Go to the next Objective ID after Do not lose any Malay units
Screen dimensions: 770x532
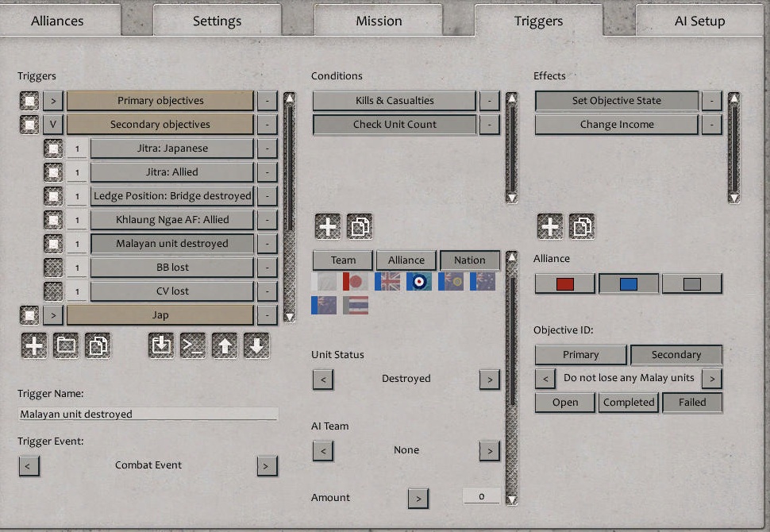click(712, 379)
